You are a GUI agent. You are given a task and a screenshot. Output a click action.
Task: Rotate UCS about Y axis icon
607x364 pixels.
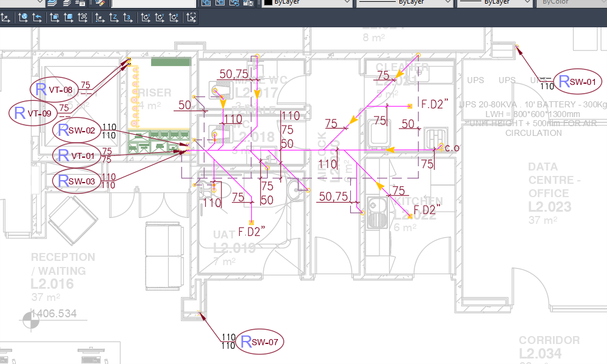coord(160,18)
